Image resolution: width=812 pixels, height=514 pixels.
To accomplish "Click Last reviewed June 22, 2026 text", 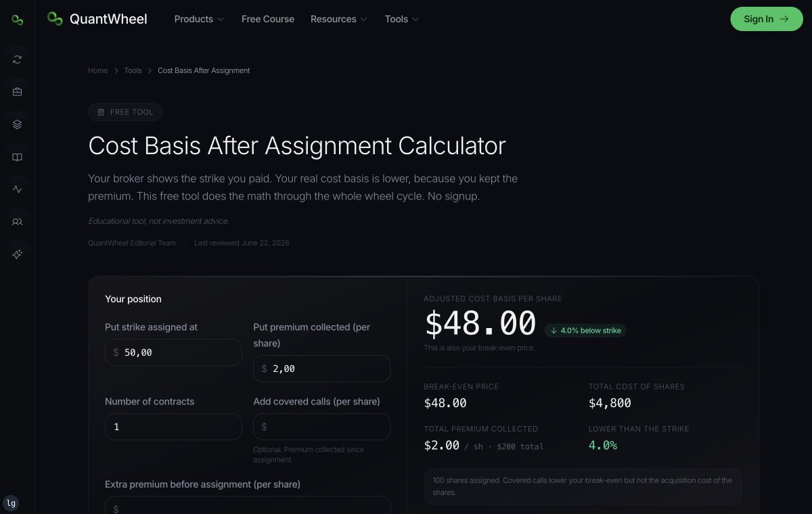I will click(x=242, y=243).
